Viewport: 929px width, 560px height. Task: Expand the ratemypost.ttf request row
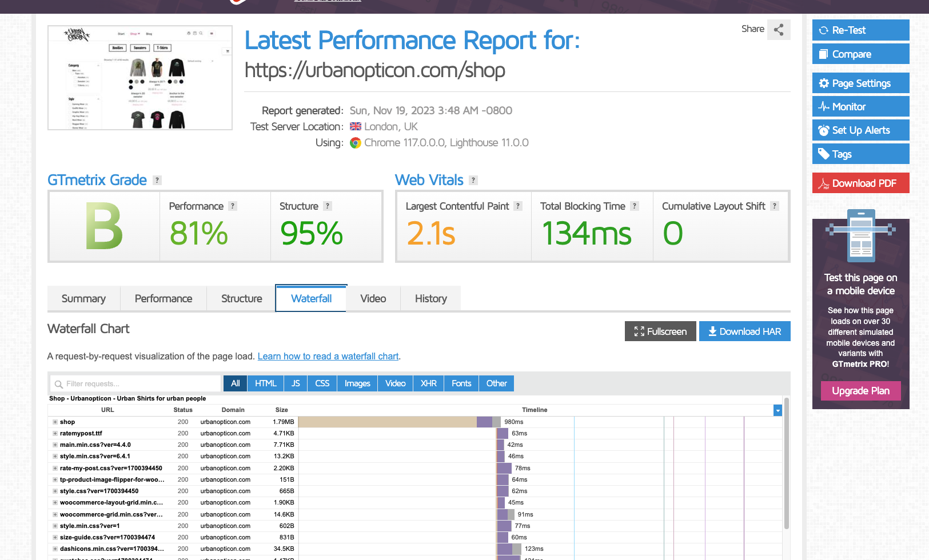(55, 434)
